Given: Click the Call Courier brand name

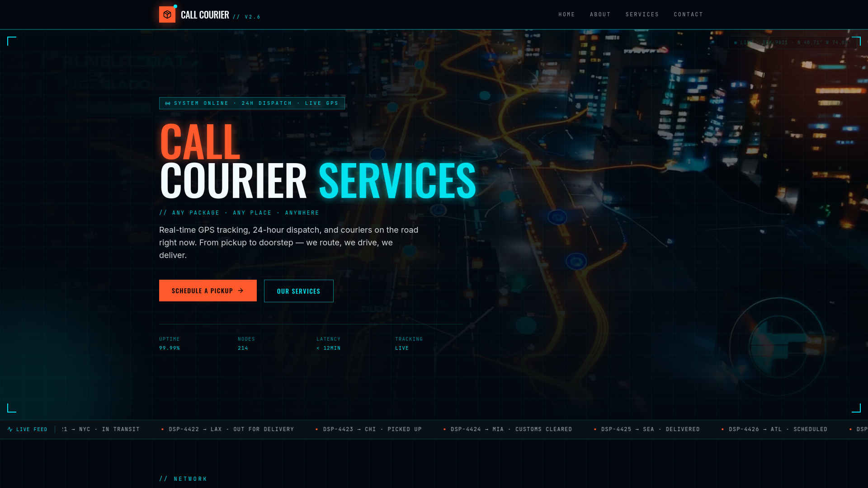Looking at the screenshot, I should coord(205,15).
